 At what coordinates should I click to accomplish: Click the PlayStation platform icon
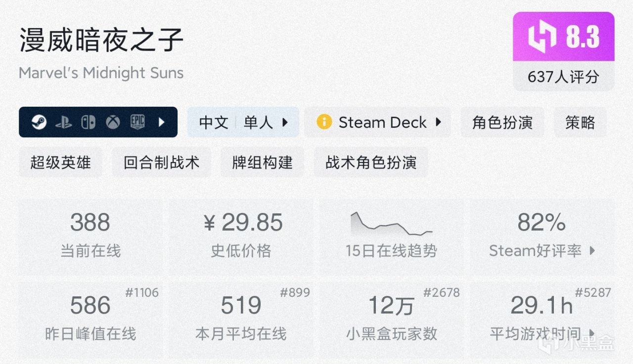pos(63,122)
